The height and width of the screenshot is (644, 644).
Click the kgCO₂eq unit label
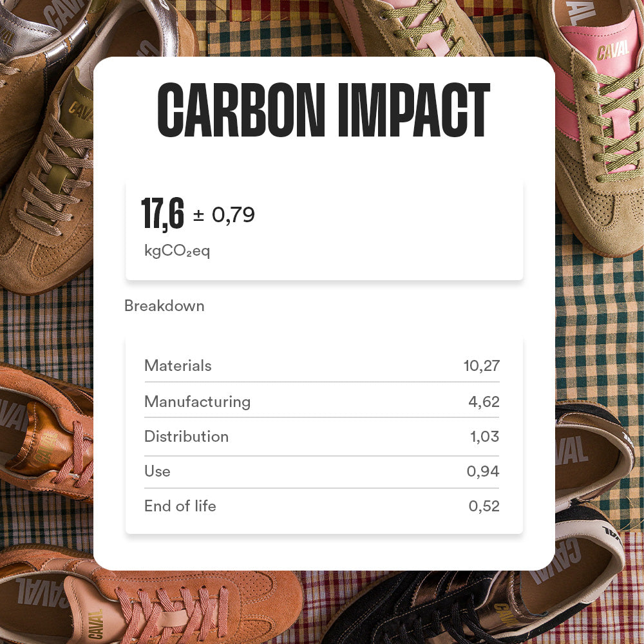click(177, 251)
